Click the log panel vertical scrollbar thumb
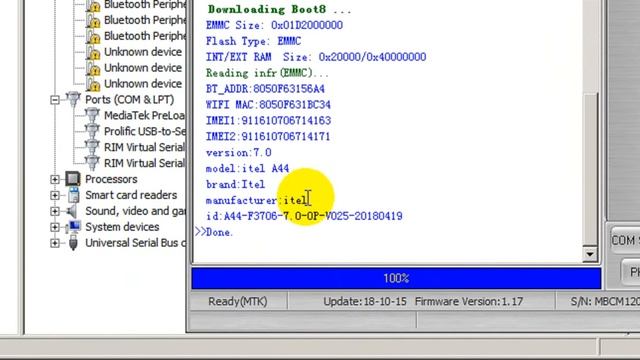The height and width of the screenshot is (360, 640). pos(589,169)
